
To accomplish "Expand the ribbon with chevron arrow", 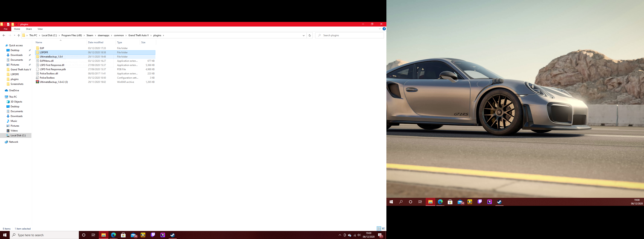I will [380, 29].
